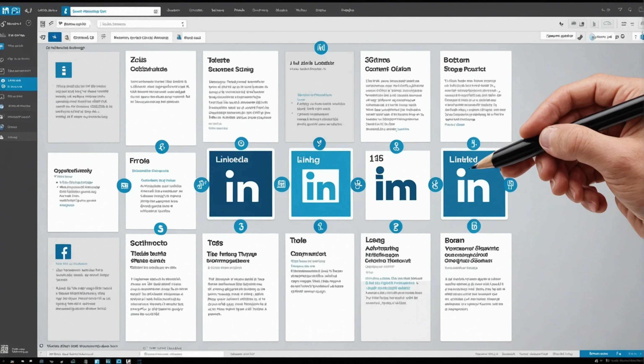Open the last menu item in the dark top bar
Screen dimensions: 644x364
point(348,10)
